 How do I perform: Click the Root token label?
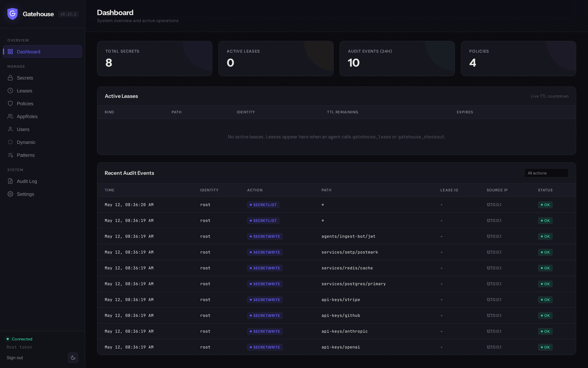click(19, 347)
